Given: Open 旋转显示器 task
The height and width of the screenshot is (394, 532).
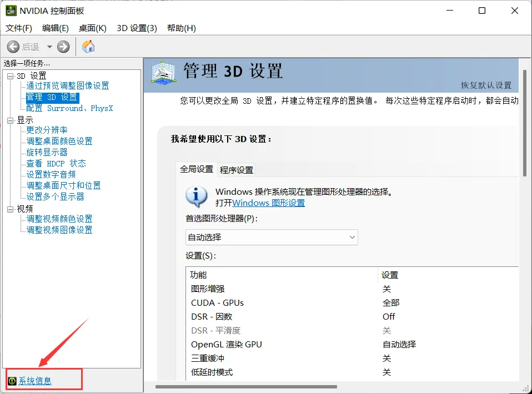Looking at the screenshot, I should [47, 152].
